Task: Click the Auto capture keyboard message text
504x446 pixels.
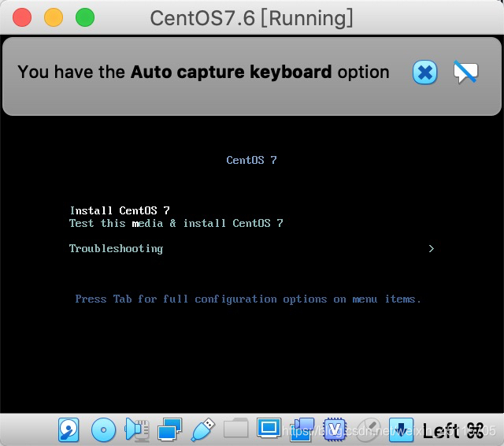Action: [203, 72]
